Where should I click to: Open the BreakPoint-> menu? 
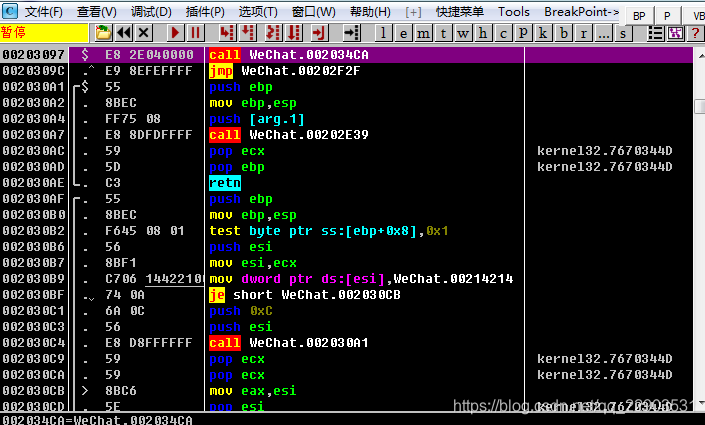click(x=581, y=12)
